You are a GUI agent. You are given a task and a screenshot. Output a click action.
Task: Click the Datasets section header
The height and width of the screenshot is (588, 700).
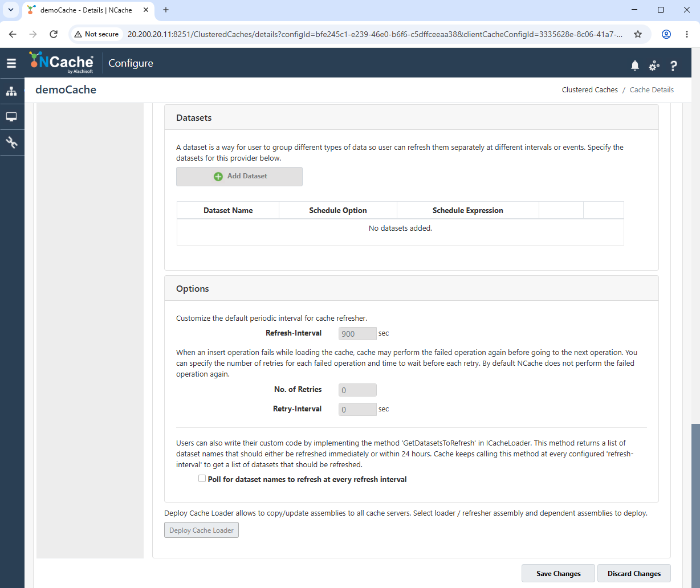412,118
